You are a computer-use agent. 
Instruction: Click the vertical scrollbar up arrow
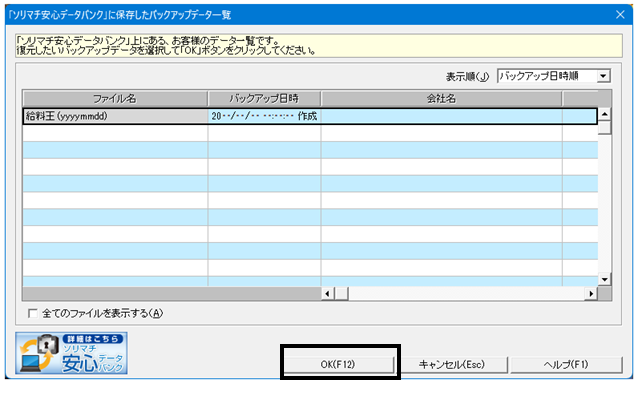[604, 114]
